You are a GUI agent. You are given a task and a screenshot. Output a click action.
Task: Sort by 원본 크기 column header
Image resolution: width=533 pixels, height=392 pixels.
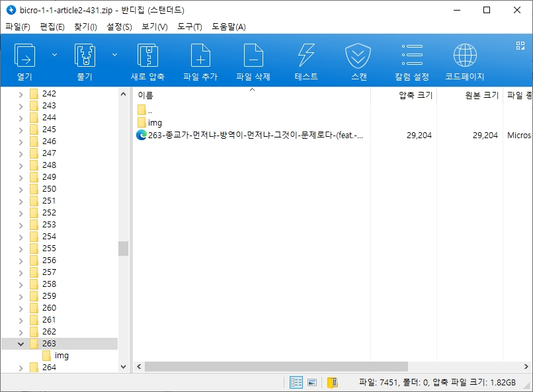[470, 95]
